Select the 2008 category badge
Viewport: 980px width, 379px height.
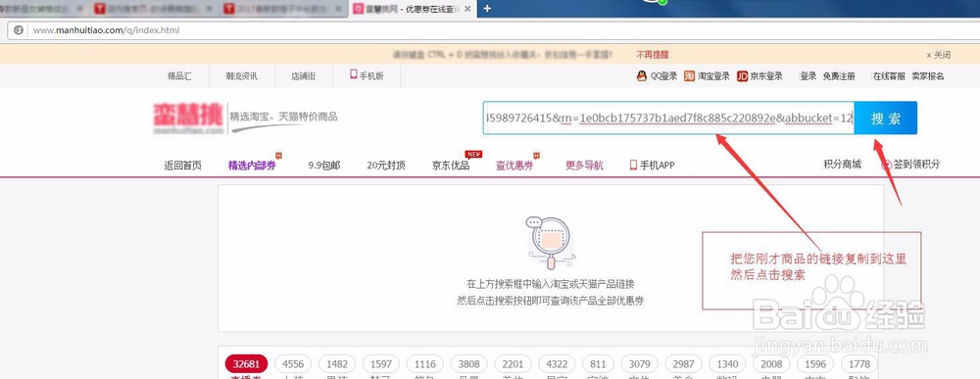pyautogui.click(x=771, y=364)
